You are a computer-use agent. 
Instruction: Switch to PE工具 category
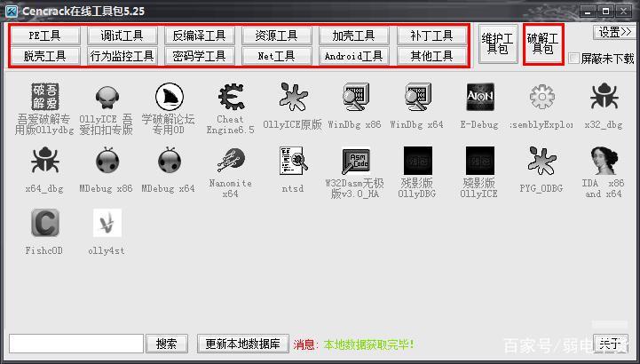click(x=45, y=36)
